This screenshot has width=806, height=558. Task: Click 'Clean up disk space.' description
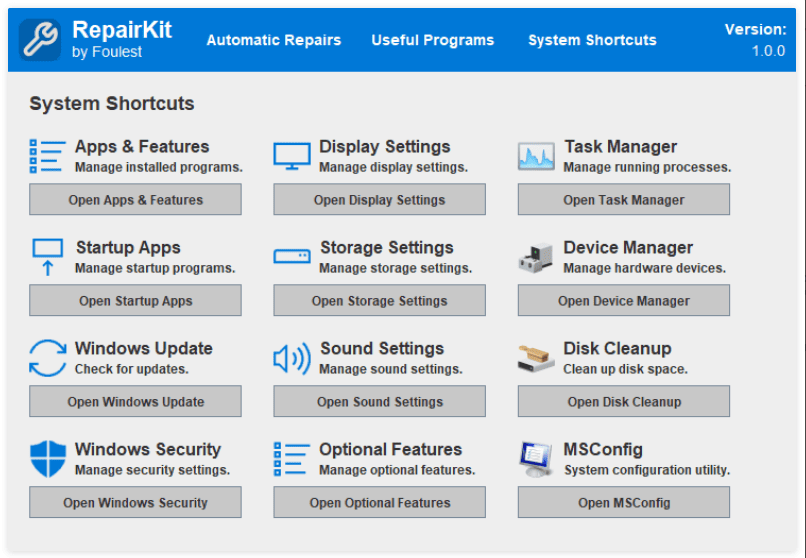626,369
